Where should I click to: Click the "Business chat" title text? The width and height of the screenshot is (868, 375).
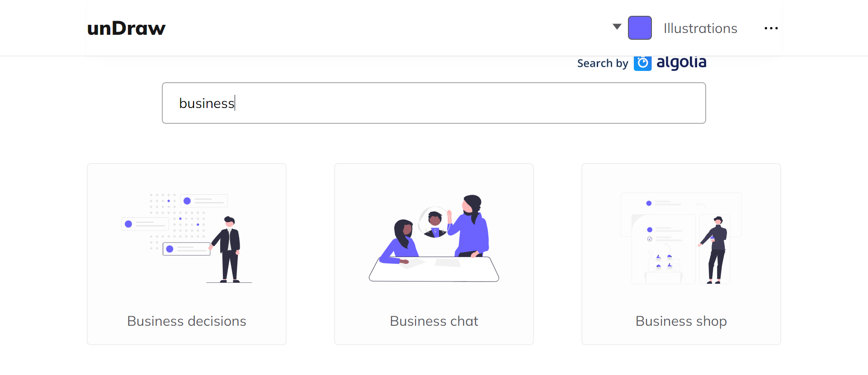tap(434, 321)
